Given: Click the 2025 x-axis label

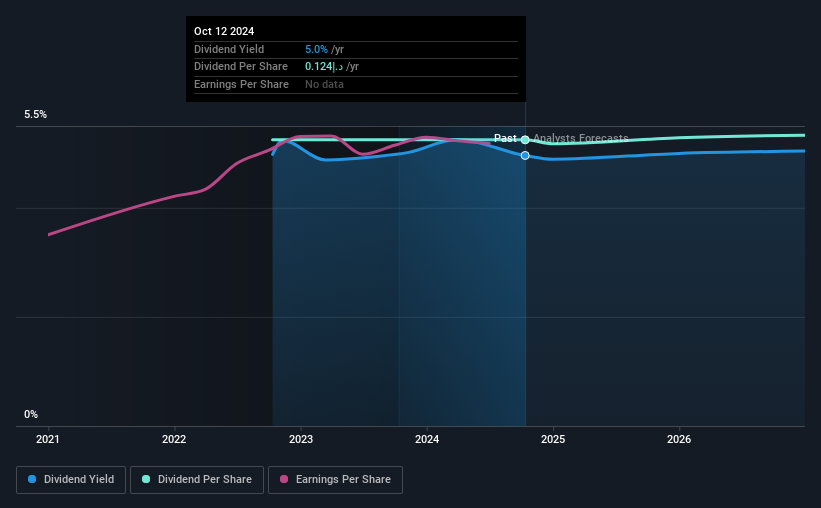Looking at the screenshot, I should 553,439.
